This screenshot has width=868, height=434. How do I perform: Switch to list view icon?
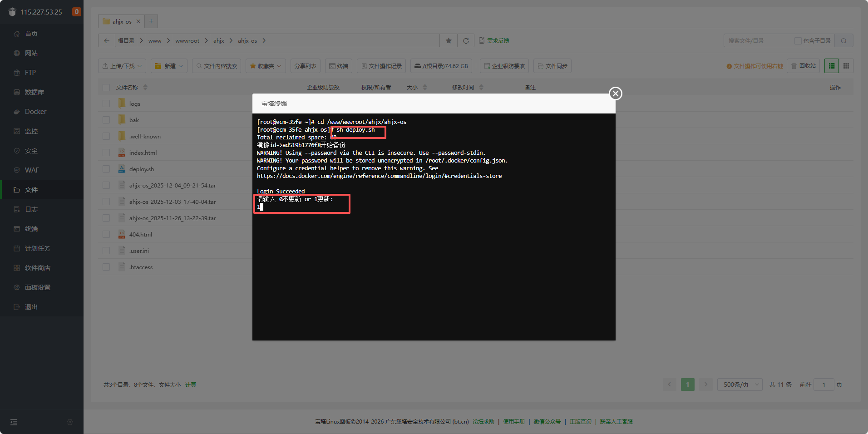(x=831, y=66)
